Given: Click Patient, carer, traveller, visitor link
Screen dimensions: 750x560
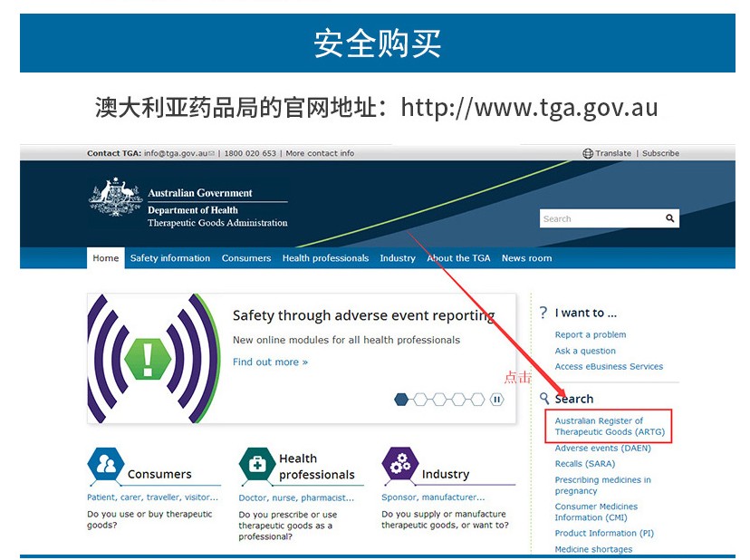Looking at the screenshot, I should click(152, 497).
